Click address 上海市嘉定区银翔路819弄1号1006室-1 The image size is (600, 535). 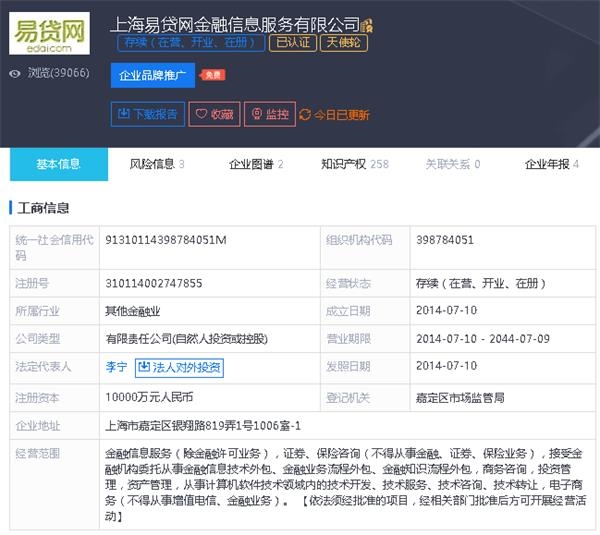pos(203,426)
